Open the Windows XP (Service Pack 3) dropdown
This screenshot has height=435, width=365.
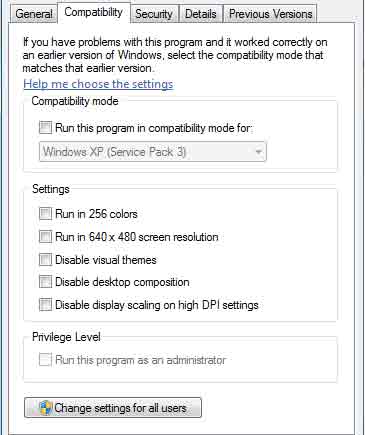pos(153,152)
